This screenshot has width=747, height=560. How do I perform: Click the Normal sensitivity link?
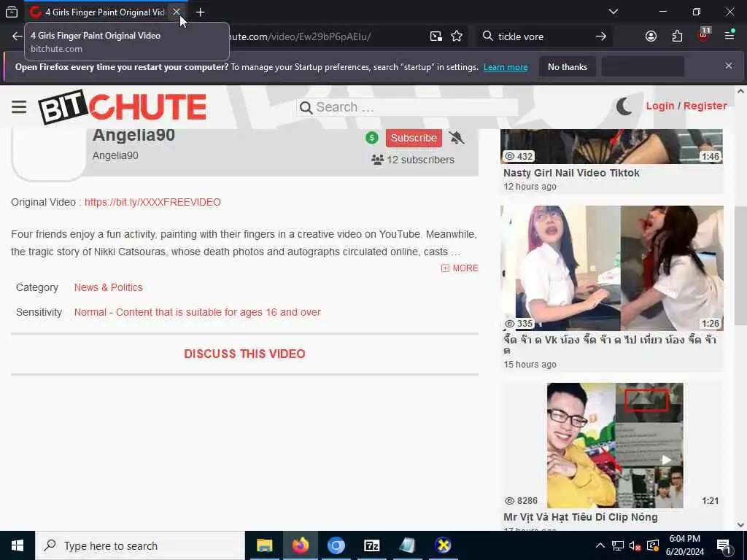(x=197, y=312)
